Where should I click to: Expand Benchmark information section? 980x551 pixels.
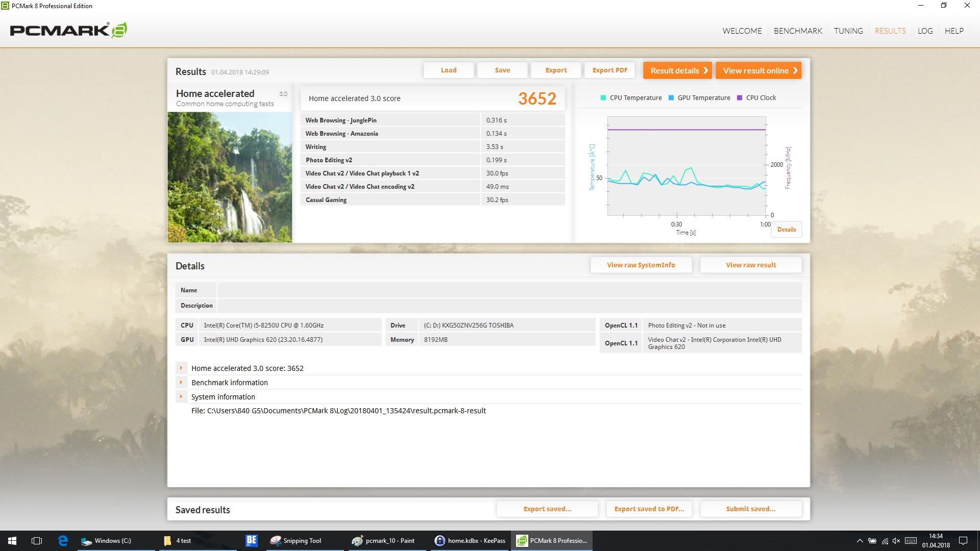[181, 382]
